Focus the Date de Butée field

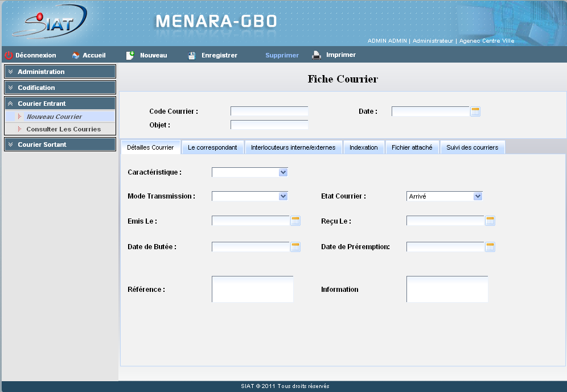(x=250, y=247)
